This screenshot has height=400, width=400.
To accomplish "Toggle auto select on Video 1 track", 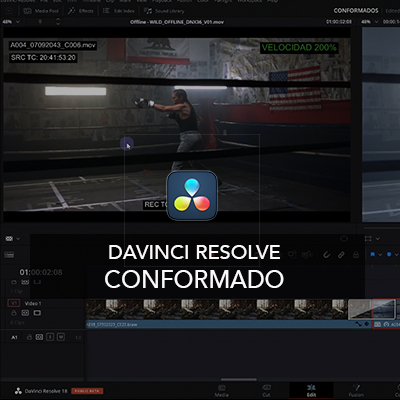I will click(25, 313).
